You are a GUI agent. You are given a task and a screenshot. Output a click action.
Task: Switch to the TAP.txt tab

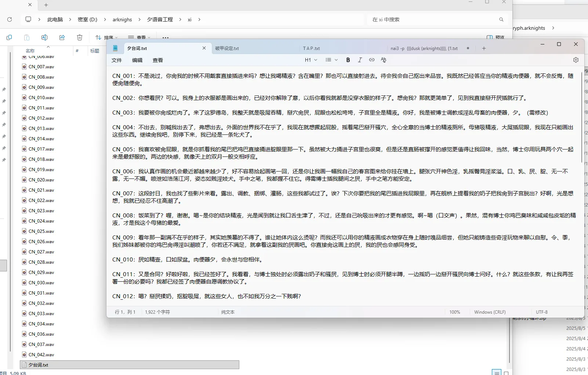tap(311, 48)
